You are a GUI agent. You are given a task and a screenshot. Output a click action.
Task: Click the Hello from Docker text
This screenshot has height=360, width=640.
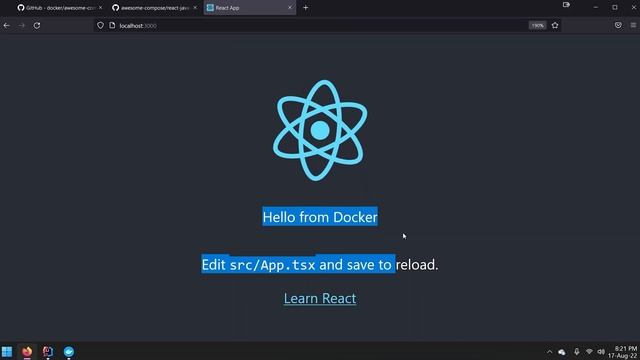point(320,217)
